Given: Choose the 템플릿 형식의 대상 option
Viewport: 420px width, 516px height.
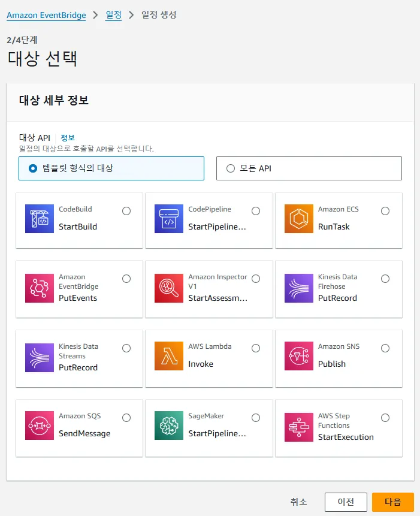Looking at the screenshot, I should pyautogui.click(x=111, y=168).
